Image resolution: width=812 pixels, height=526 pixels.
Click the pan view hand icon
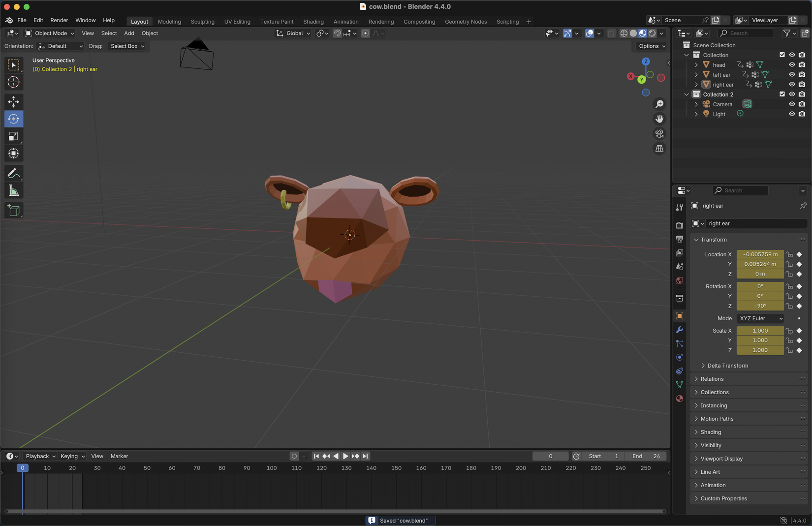659,119
